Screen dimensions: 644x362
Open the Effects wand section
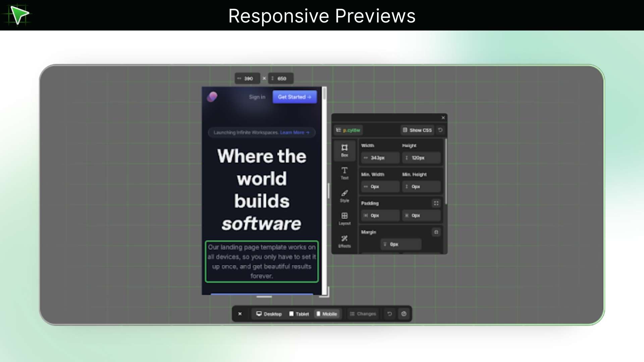point(344,241)
